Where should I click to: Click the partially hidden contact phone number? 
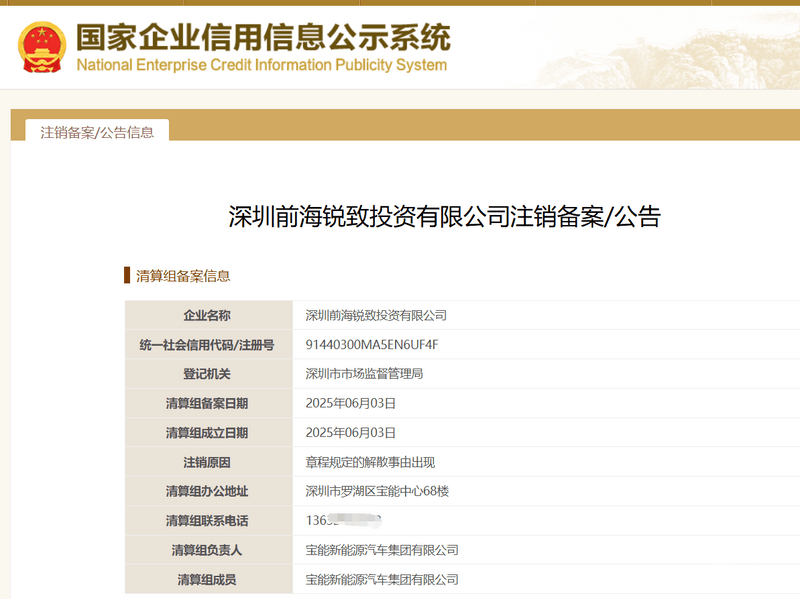345,520
